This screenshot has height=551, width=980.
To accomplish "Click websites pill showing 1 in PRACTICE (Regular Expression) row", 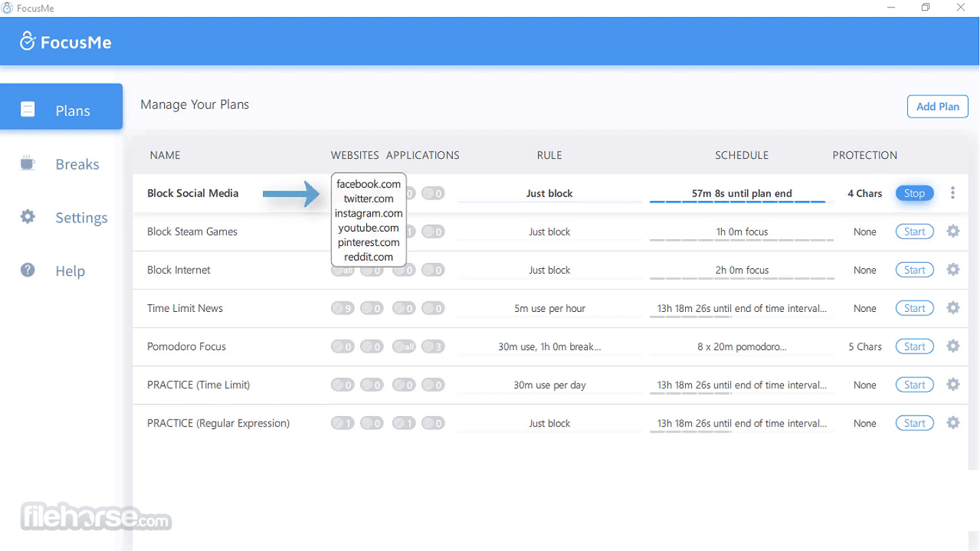I will pyautogui.click(x=343, y=424).
